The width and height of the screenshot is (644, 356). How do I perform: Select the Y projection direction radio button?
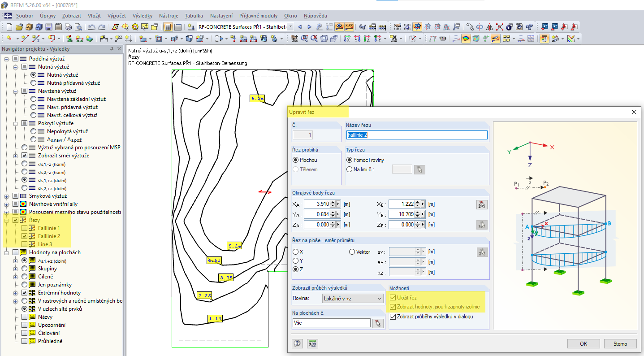[295, 260]
